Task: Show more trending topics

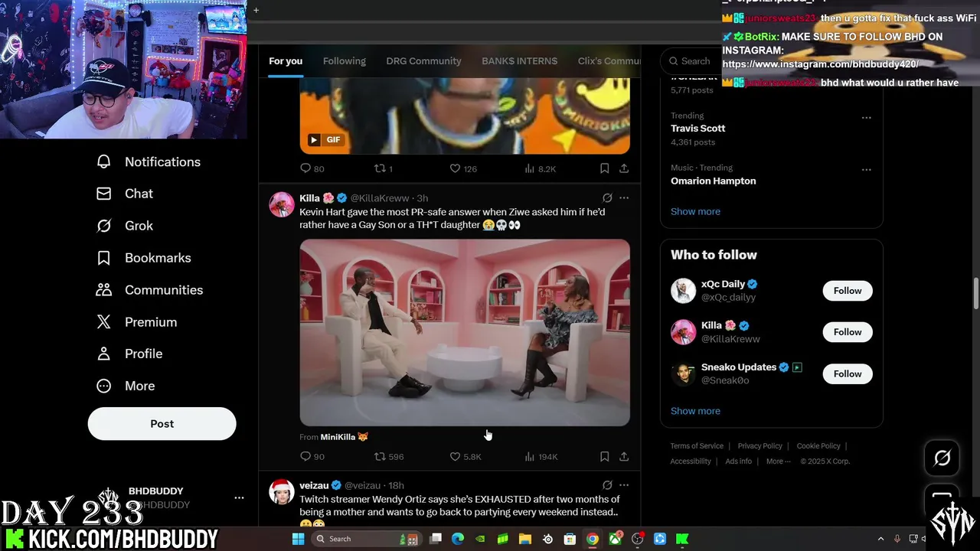Action: [x=695, y=211]
